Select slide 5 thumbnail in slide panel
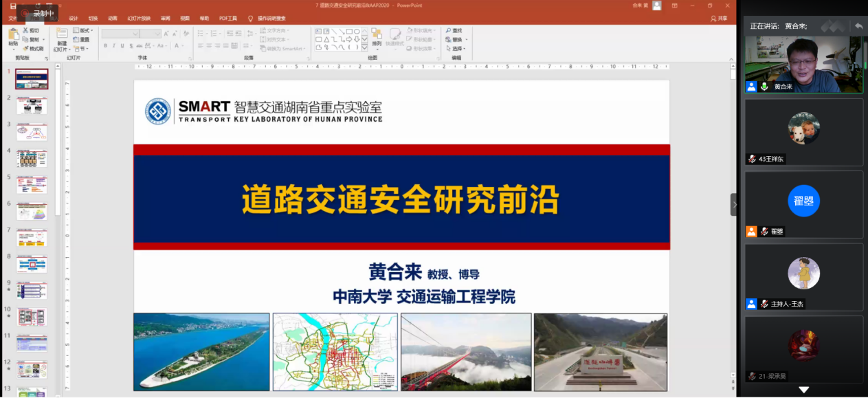The width and height of the screenshot is (868, 398). click(32, 185)
